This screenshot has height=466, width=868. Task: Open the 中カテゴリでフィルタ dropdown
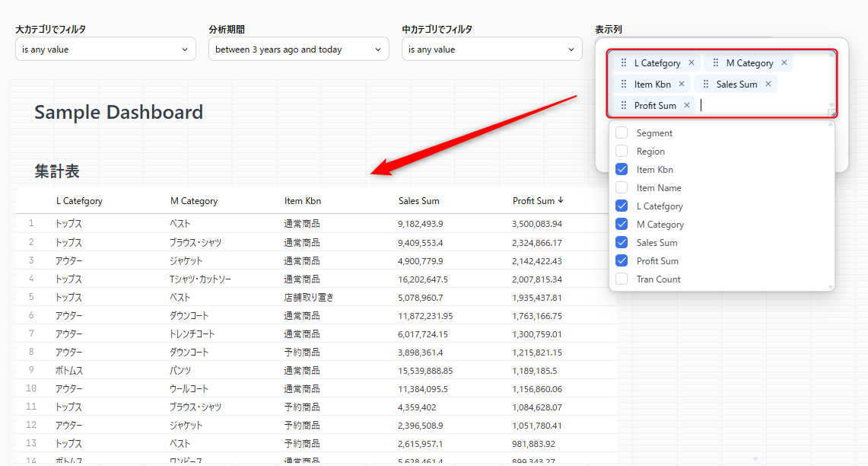[x=491, y=49]
